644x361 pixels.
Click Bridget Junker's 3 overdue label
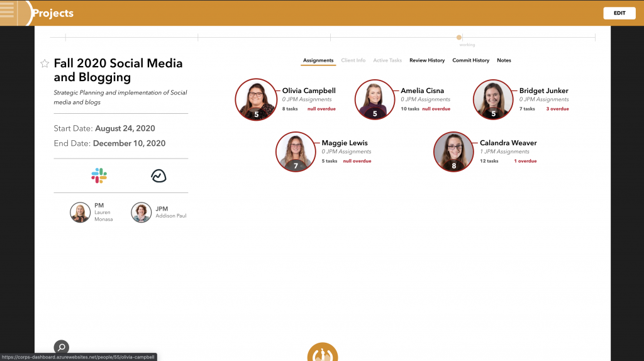point(557,109)
